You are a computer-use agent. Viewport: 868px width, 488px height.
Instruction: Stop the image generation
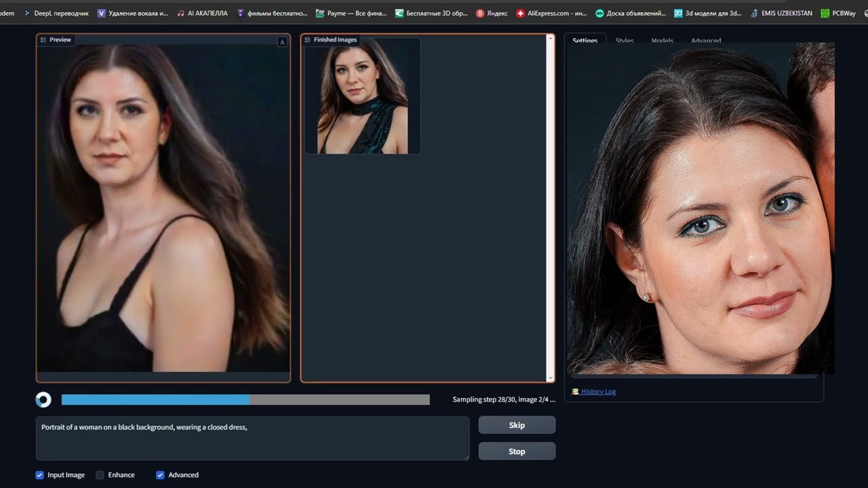pos(517,451)
